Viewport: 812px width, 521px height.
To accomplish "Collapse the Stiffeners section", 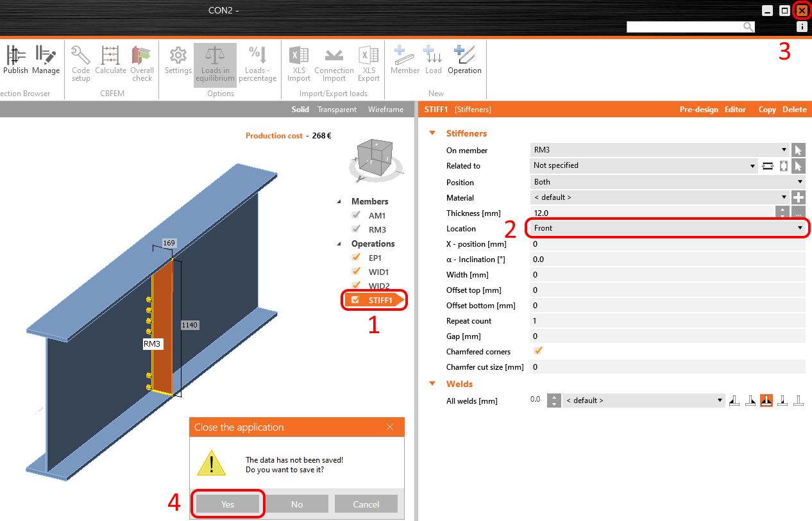I will pos(432,133).
